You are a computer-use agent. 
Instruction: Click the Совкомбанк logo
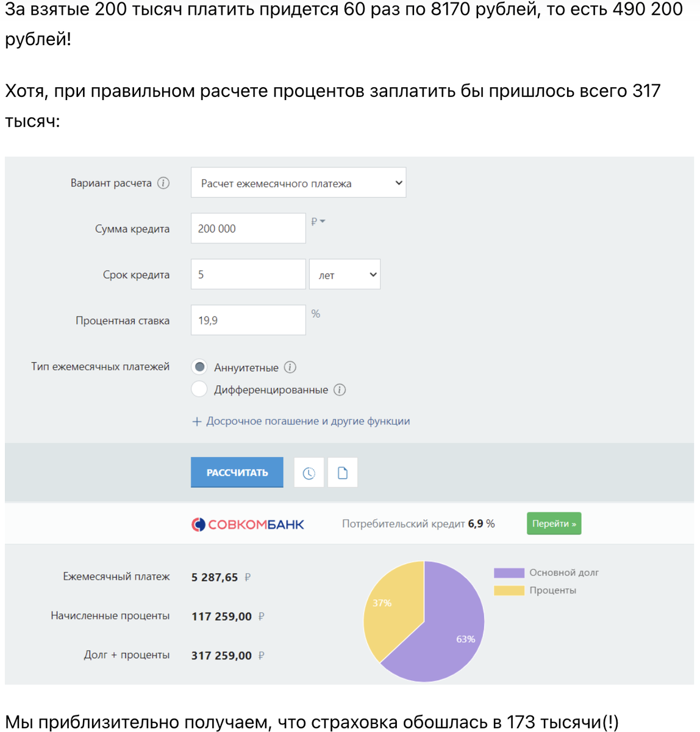[x=248, y=523]
